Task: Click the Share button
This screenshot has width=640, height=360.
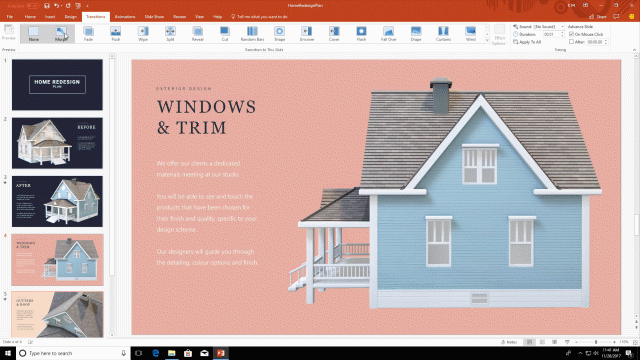Action: pos(598,17)
